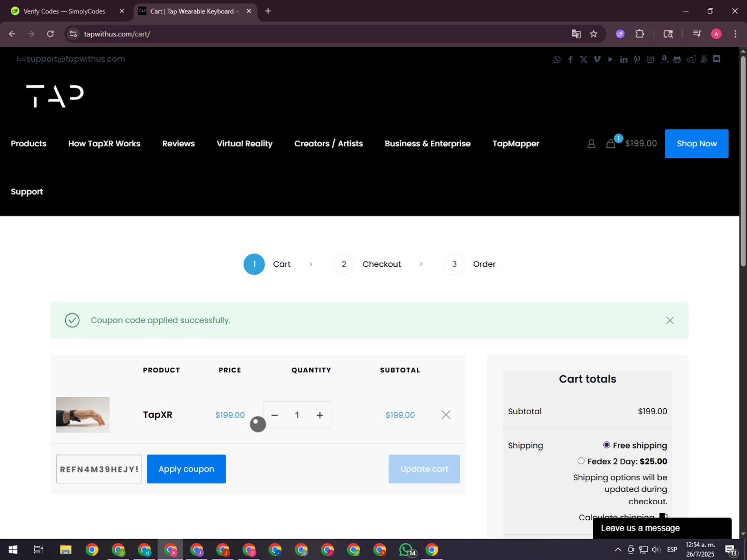
Task: Open Task View on the taskbar
Action: [x=38, y=550]
